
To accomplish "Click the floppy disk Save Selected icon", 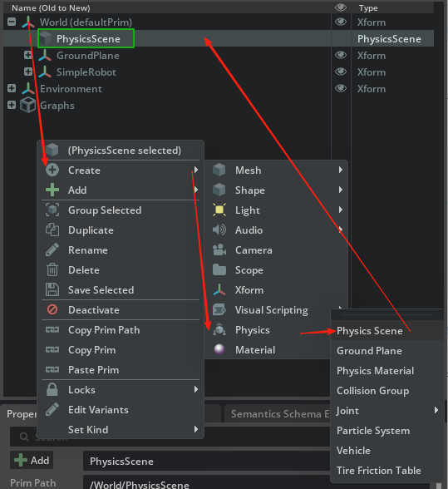I will pos(52,289).
